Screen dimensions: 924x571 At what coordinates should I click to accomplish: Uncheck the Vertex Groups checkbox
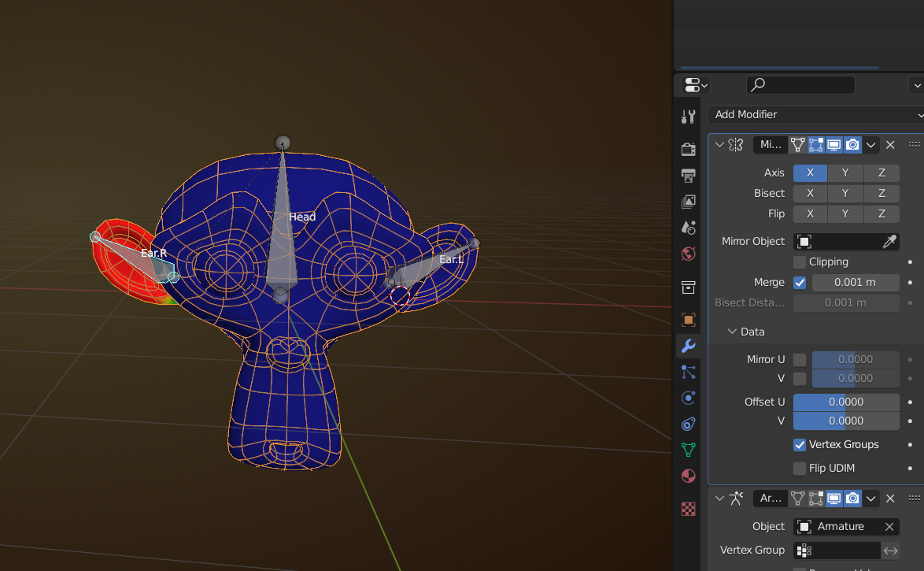click(800, 445)
